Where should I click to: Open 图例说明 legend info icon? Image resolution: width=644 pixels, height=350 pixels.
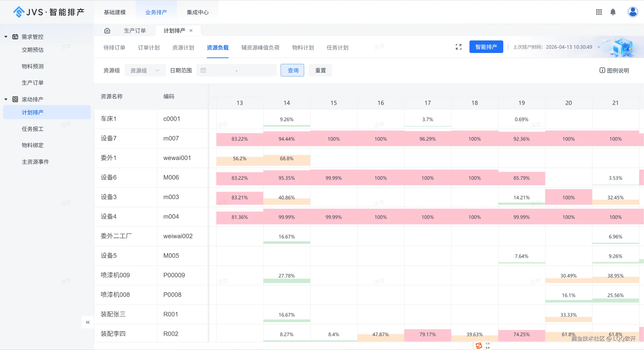(x=602, y=70)
